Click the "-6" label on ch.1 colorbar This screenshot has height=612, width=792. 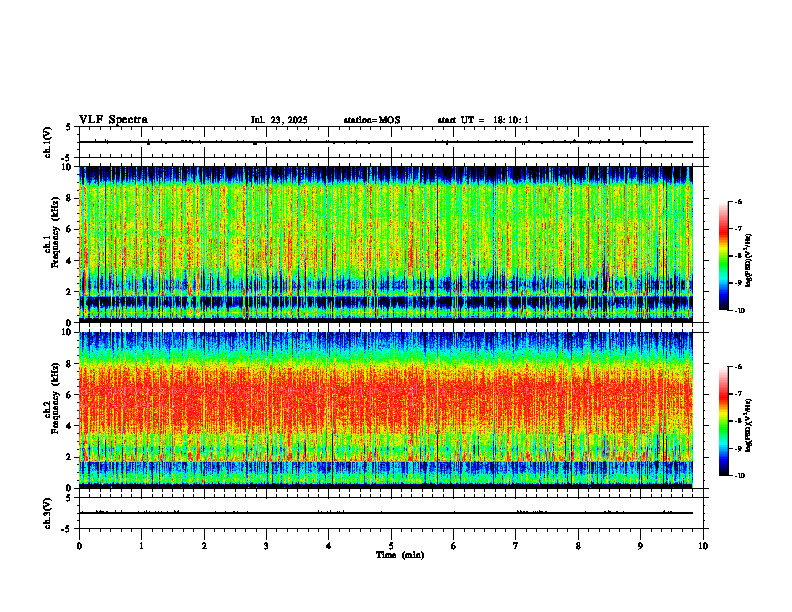(x=739, y=201)
